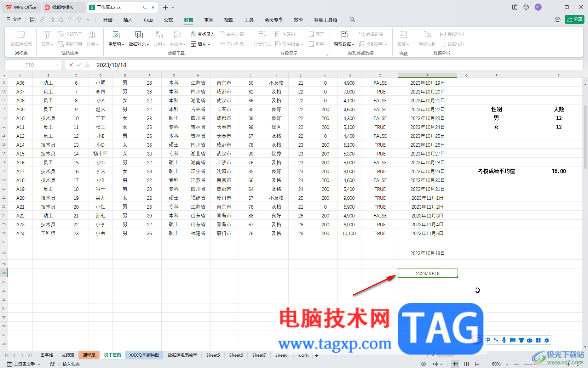Click the 数据校对 button
The height and width of the screenshot is (368, 588).
pyautogui.click(x=452, y=44)
